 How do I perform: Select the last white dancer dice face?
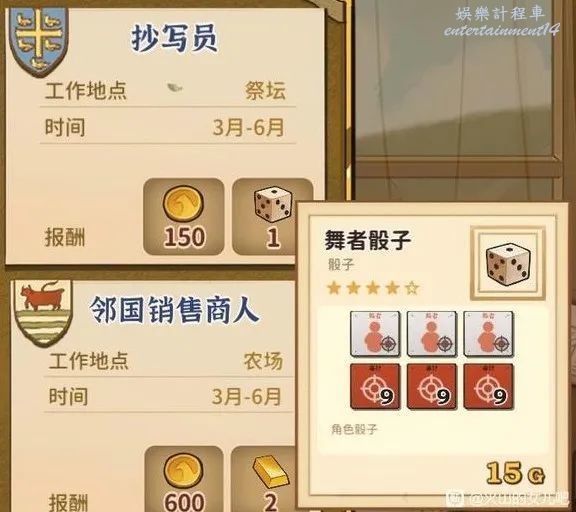pyautogui.click(x=488, y=334)
